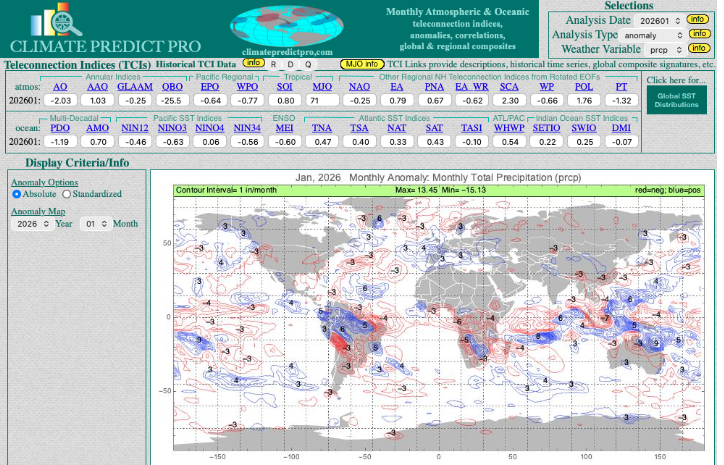Click the R historical data button

pyautogui.click(x=274, y=64)
